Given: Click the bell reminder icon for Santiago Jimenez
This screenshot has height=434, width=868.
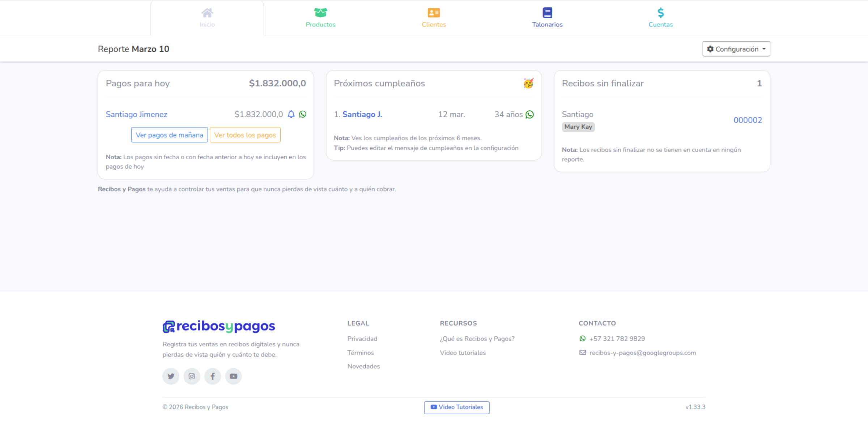Looking at the screenshot, I should point(291,114).
